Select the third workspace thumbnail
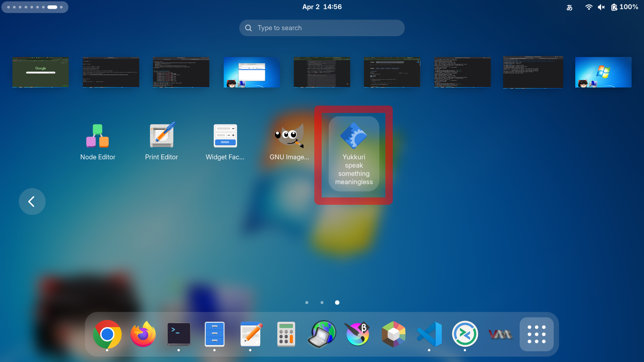 181,72
